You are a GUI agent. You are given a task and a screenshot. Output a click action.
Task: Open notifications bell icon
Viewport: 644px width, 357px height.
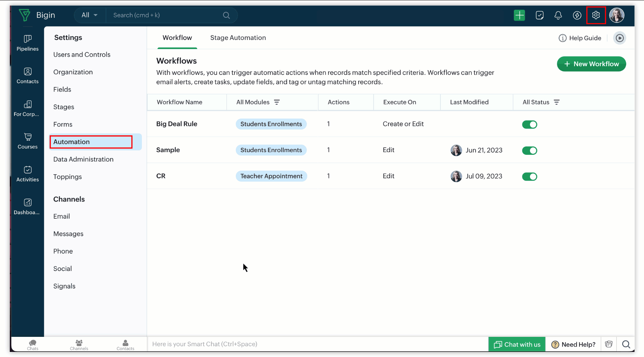pyautogui.click(x=558, y=15)
